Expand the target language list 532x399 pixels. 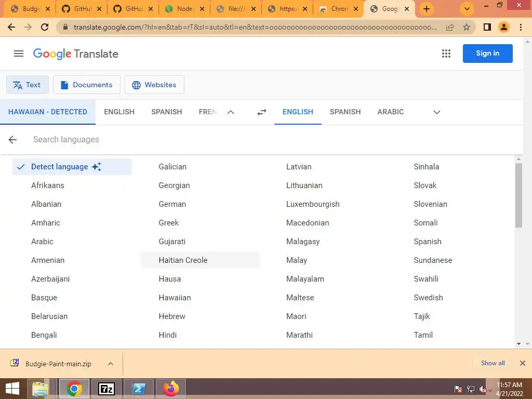pyautogui.click(x=436, y=112)
